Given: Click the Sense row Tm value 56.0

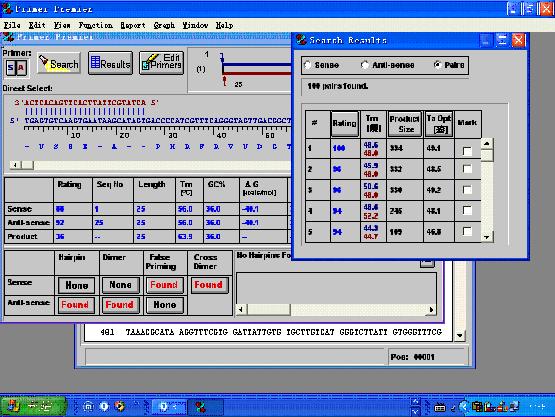Looking at the screenshot, I should [x=185, y=209].
